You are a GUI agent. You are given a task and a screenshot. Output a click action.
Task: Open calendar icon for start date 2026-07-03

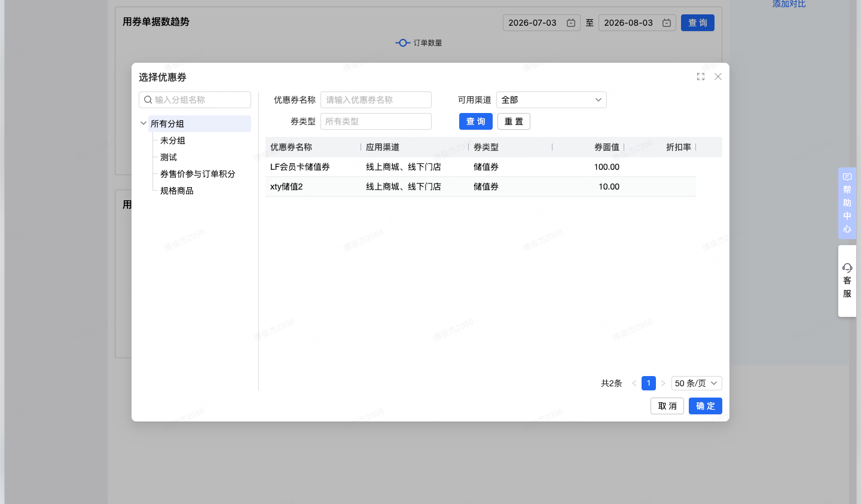[571, 23]
